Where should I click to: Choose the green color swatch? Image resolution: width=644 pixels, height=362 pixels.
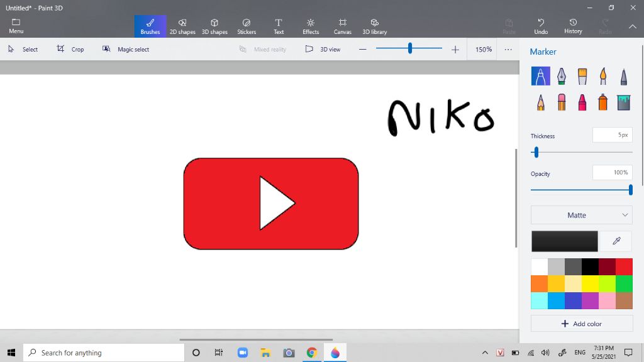[624, 283]
